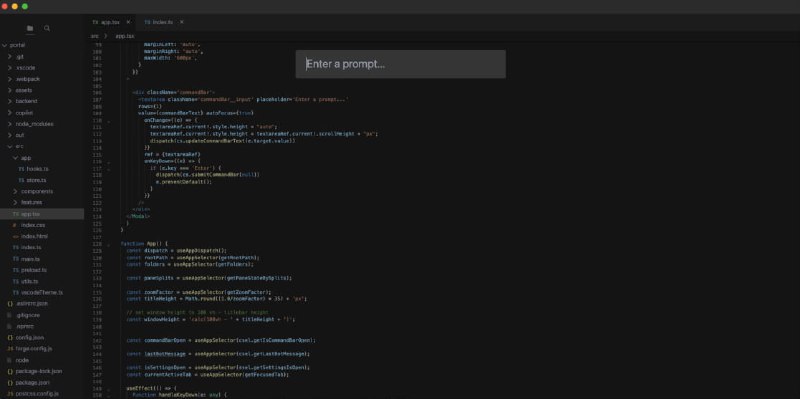Open the file explorer folder icon

[x=30, y=29]
